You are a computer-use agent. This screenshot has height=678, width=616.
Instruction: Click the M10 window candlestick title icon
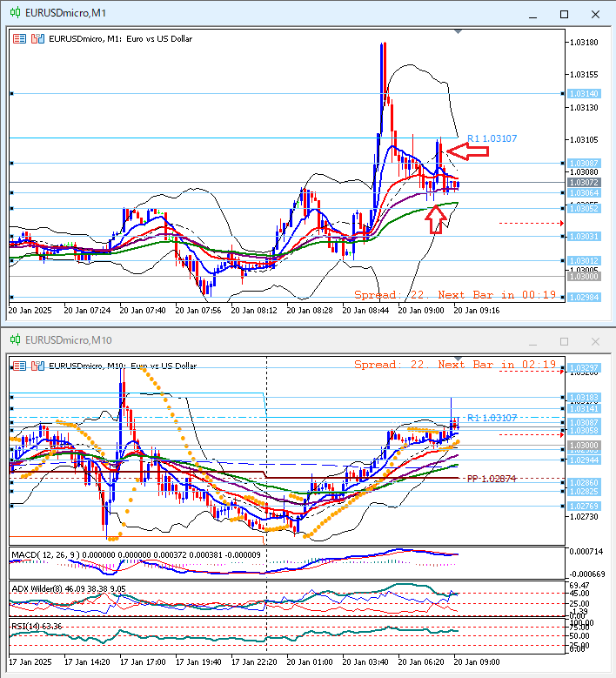coord(14,340)
